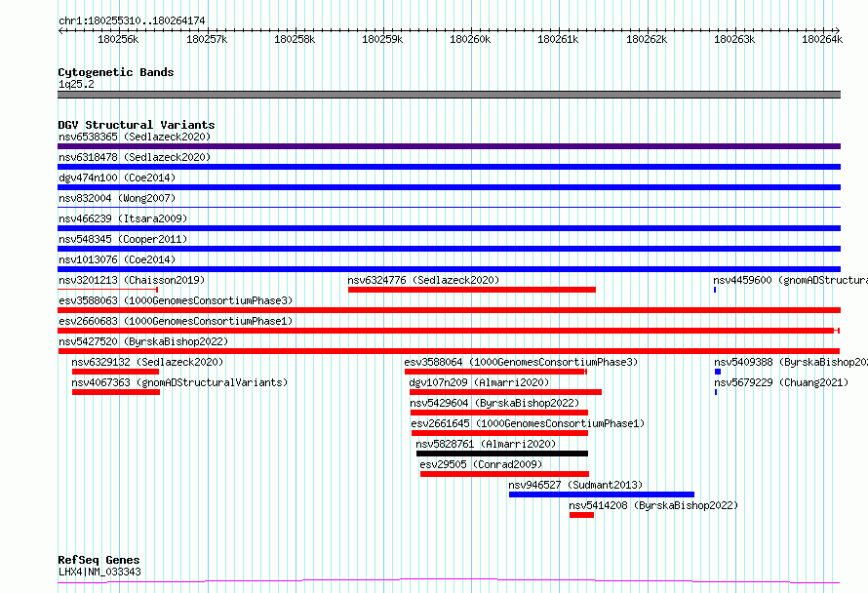This screenshot has width=868, height=593.
Task: Select the black nsv5828761 variant bar
Action: [502, 454]
